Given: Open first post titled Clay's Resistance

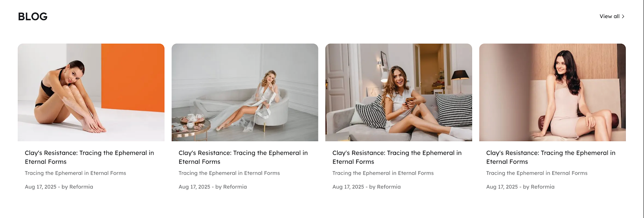Looking at the screenshot, I should point(89,157).
